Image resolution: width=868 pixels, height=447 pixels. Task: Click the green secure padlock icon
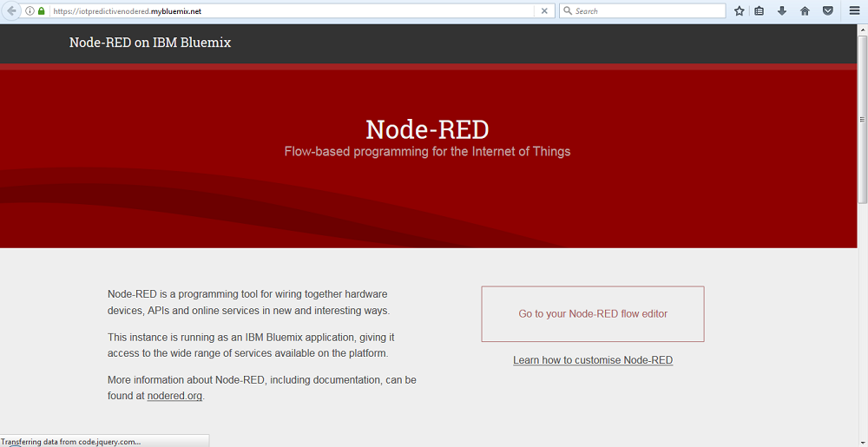(41, 11)
